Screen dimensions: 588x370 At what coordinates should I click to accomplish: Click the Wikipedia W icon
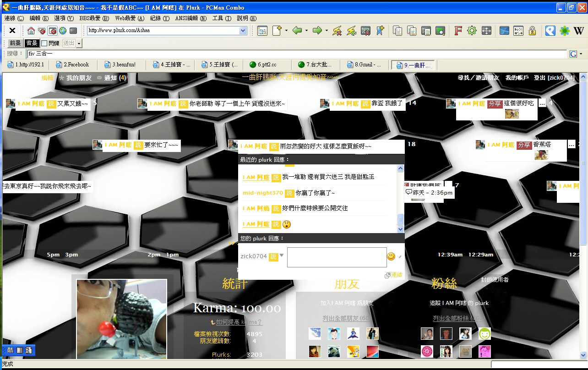tap(579, 31)
